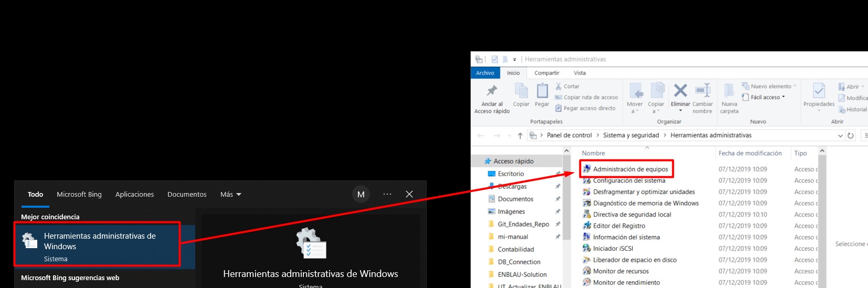Open ENBLAU-Solution folder in navigation pane

pyautogui.click(x=517, y=274)
